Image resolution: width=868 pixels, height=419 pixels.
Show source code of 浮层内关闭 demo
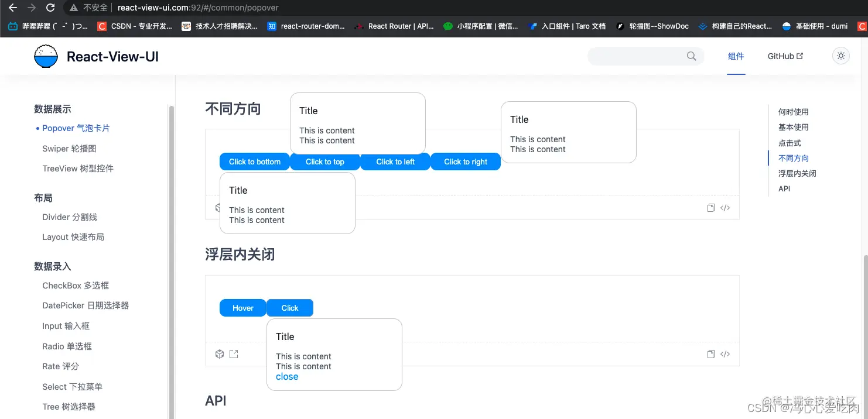pyautogui.click(x=725, y=354)
